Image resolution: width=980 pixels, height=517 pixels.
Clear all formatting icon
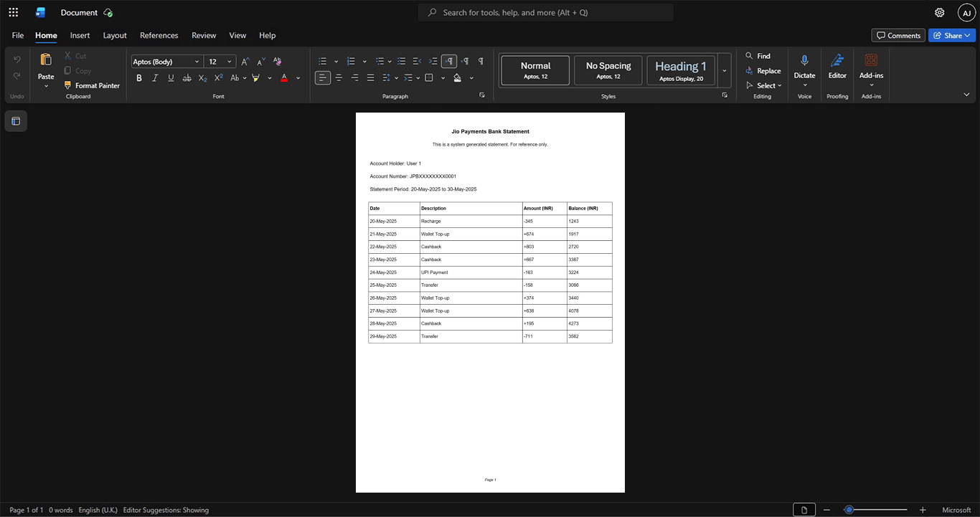click(277, 62)
